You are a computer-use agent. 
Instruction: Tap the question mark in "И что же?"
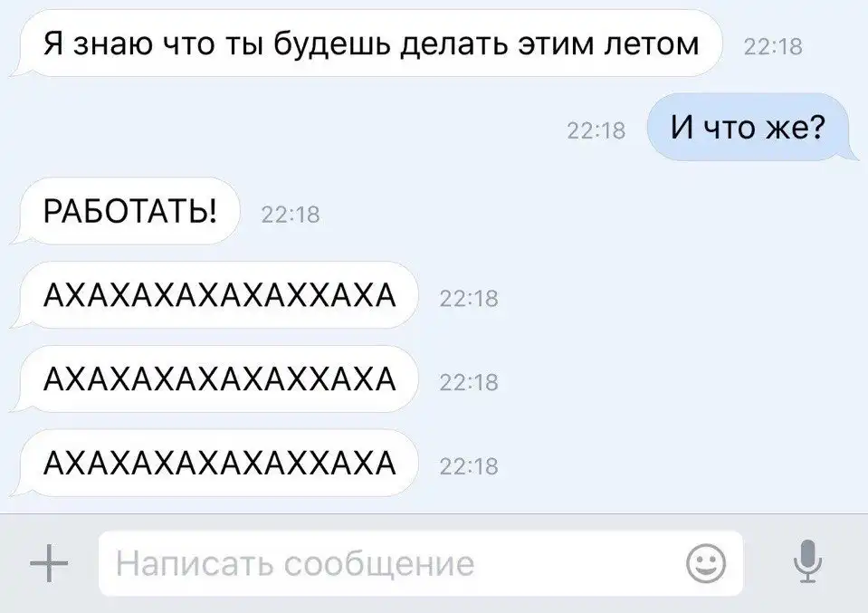coord(816,127)
